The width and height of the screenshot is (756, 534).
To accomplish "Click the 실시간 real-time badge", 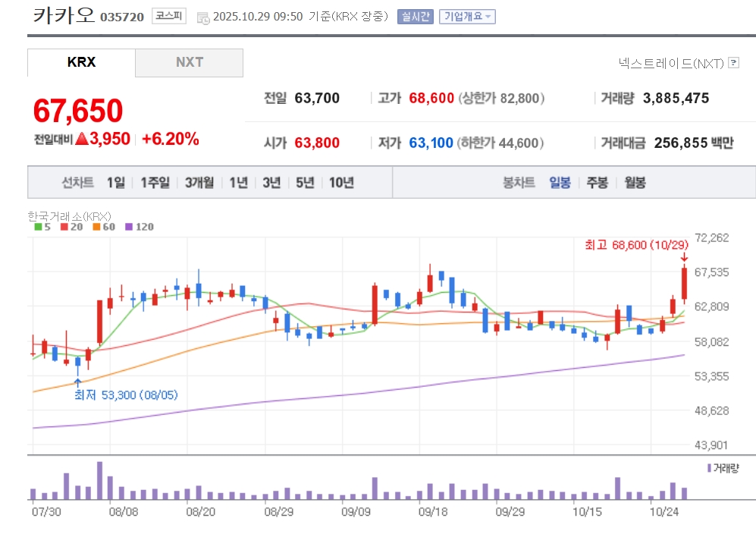I will point(415,17).
